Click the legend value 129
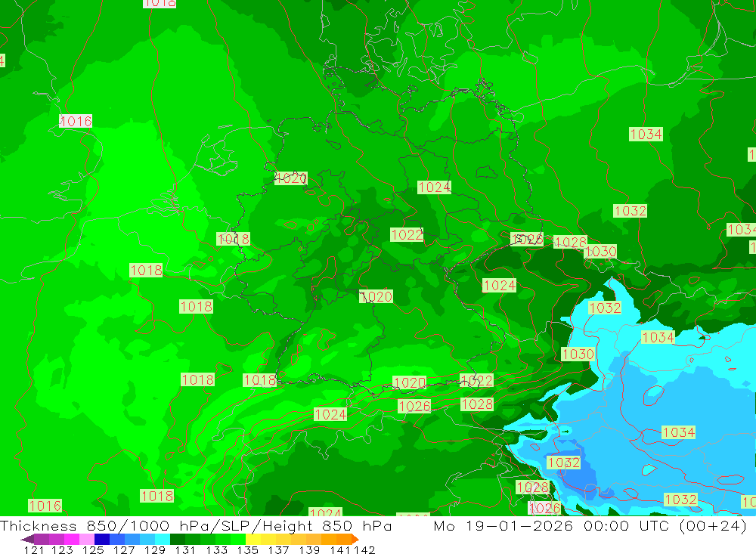This screenshot has width=756, height=554. pyautogui.click(x=155, y=549)
